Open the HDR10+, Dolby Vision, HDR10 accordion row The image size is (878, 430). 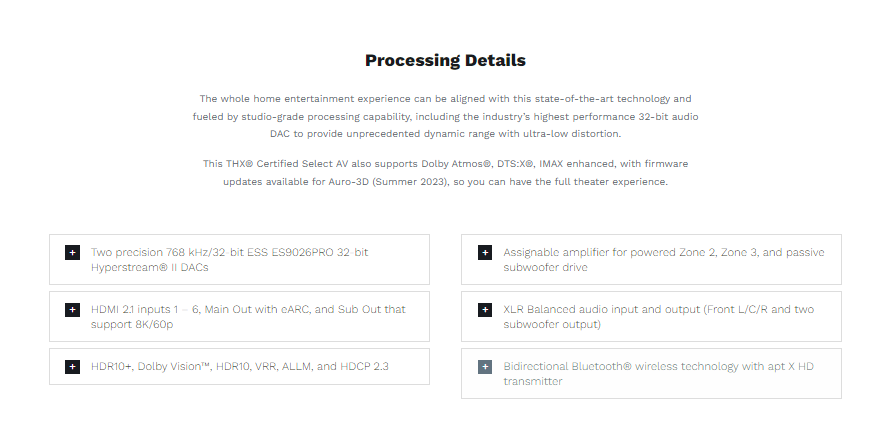coord(239,367)
